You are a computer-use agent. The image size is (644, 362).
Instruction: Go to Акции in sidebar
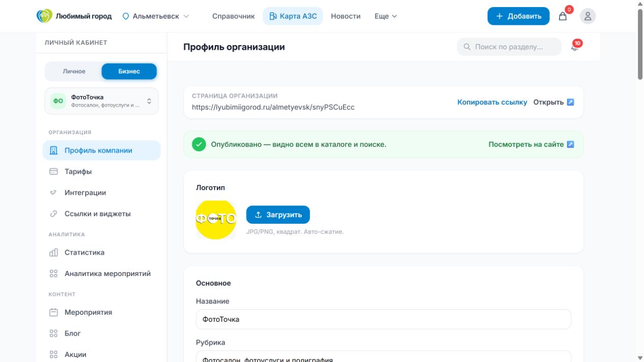101,354
